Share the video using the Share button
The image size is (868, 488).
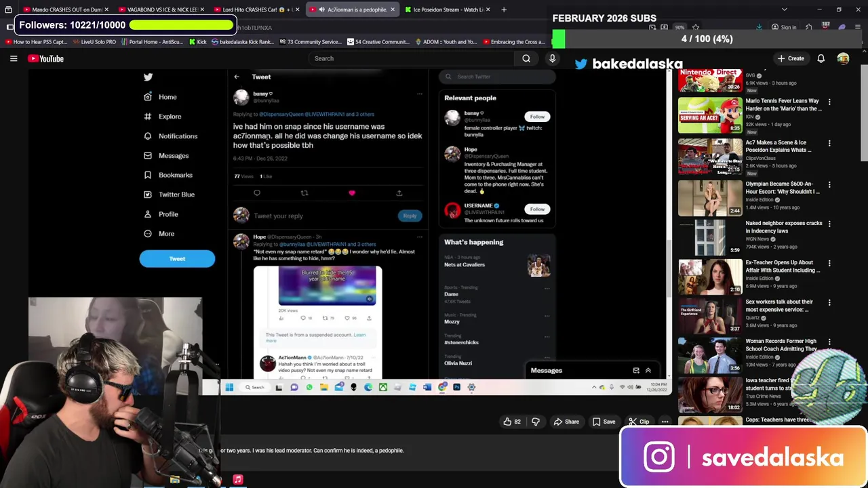click(566, 422)
